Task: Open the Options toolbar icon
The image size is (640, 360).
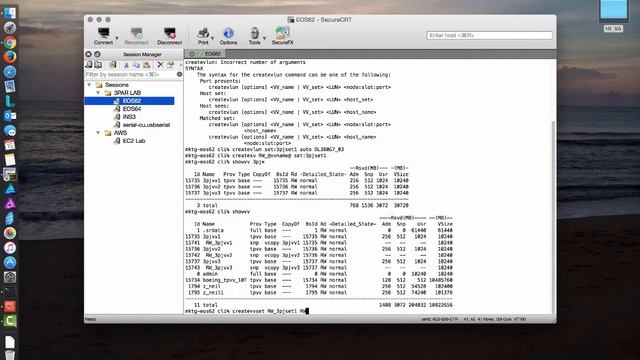Action: pyautogui.click(x=228, y=36)
